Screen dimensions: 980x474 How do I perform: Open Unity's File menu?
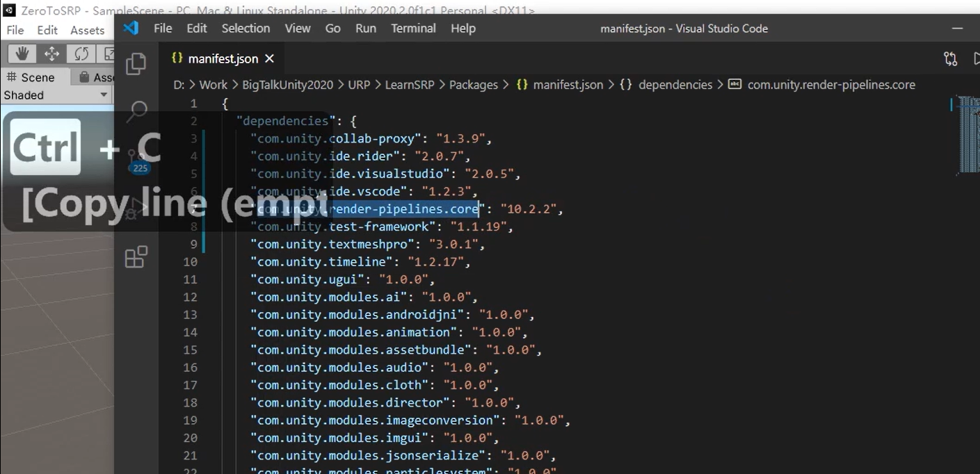[x=15, y=30]
